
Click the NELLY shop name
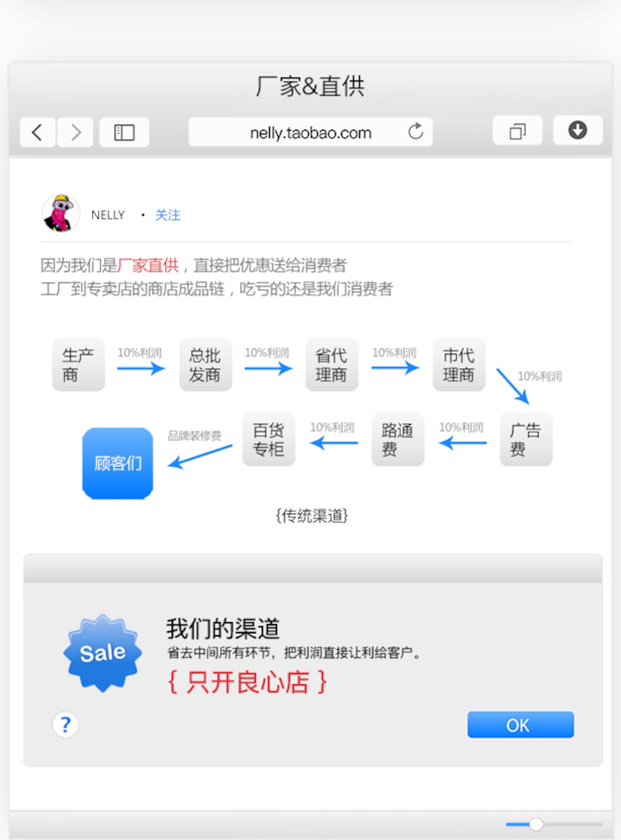[108, 215]
